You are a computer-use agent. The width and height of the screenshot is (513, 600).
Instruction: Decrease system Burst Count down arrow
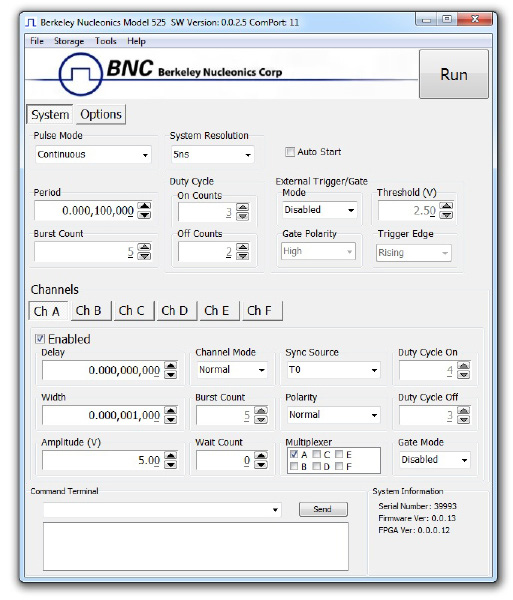click(x=144, y=256)
